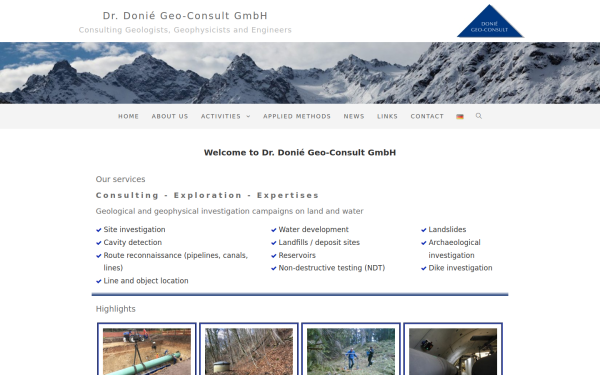This screenshot has width=600, height=375.
Task: Open the highlight thumbnail of the tunnel interior
Action: [x=453, y=351]
